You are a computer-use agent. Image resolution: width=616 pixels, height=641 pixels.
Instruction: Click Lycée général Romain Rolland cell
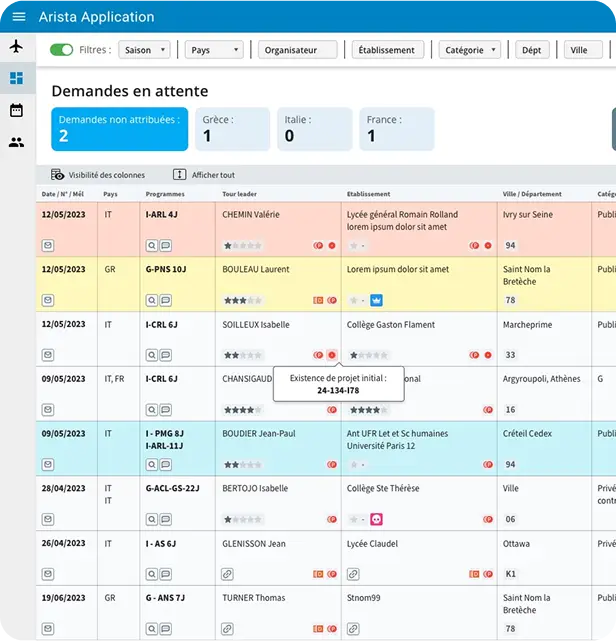419,229
